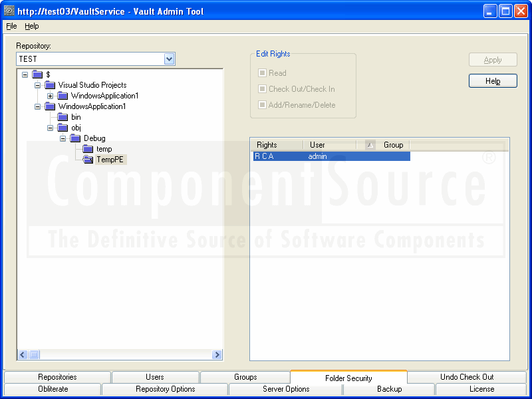The image size is (532, 399).
Task: Click the open TempPE folder icon
Action: coord(88,160)
